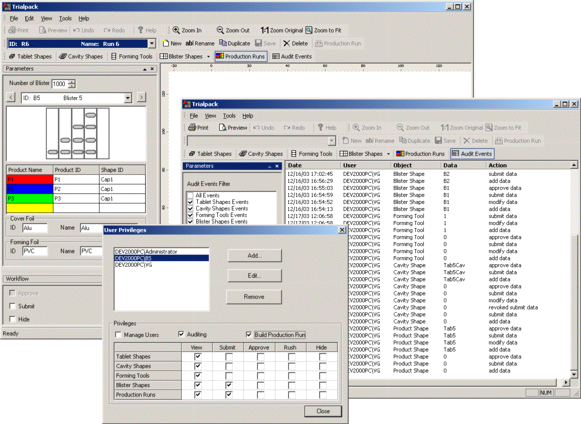Sort audit list by Date column header
This screenshot has height=424, width=581.
pyautogui.click(x=313, y=165)
